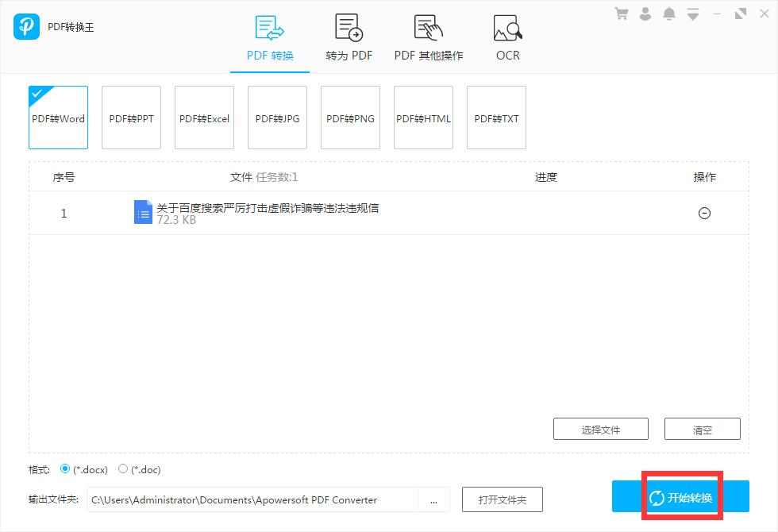Switch to PDF转PPT mode
Screen dimensions: 778x532
(x=131, y=118)
